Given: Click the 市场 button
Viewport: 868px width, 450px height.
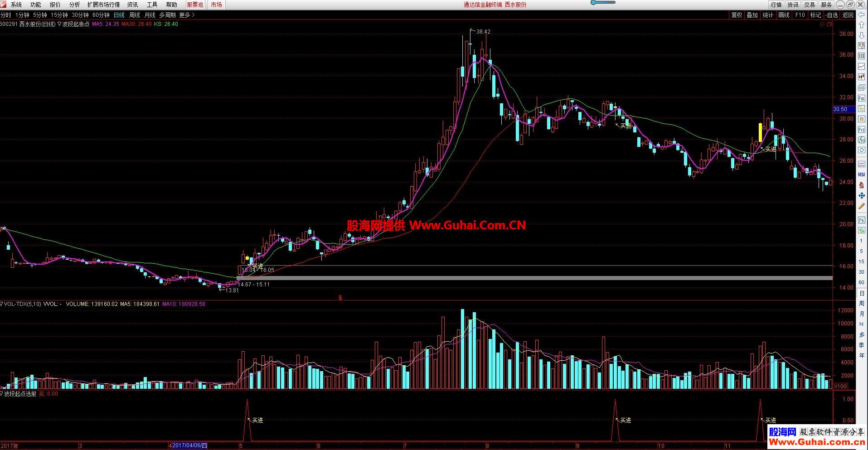Looking at the screenshot, I should point(216,5).
